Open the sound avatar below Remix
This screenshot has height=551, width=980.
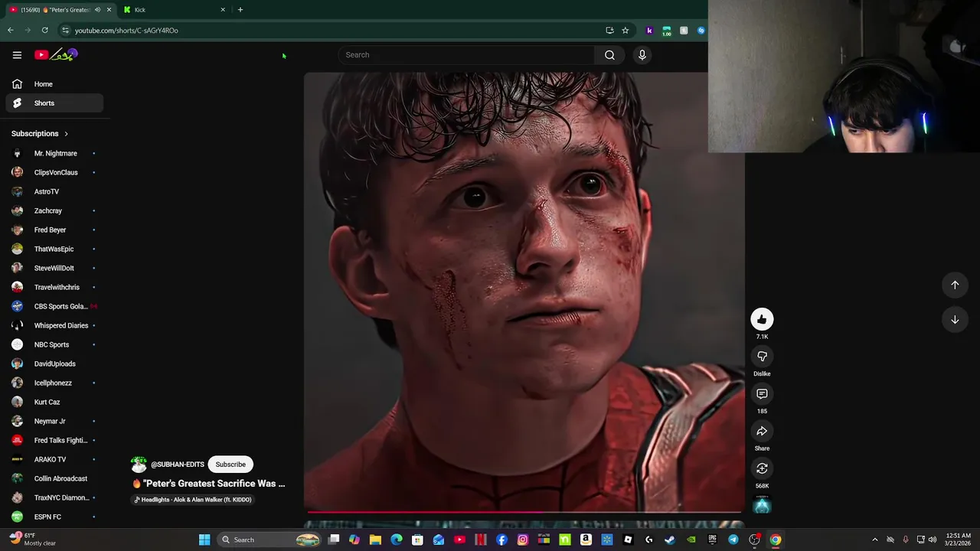pos(762,505)
